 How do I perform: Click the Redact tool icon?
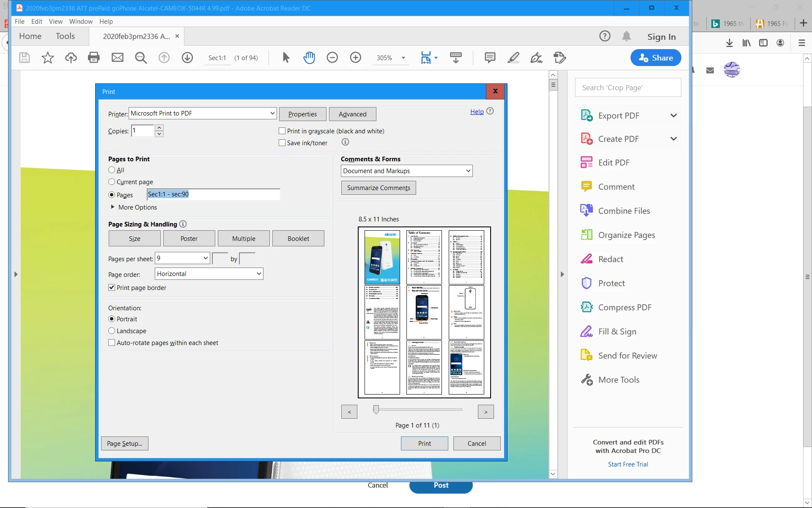point(586,259)
